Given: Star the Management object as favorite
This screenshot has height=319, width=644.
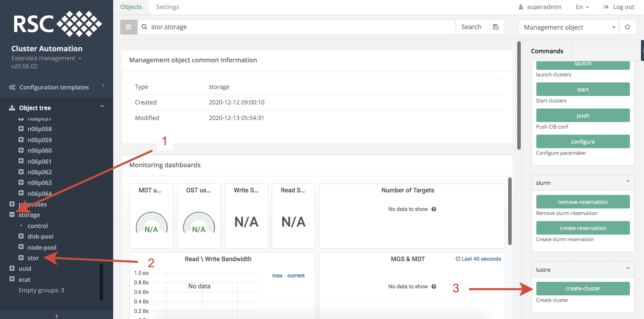Looking at the screenshot, I should coord(627,27).
